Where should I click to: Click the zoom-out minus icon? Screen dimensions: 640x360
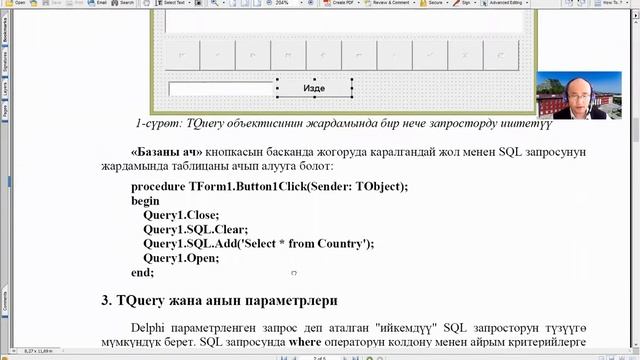(269, 2)
